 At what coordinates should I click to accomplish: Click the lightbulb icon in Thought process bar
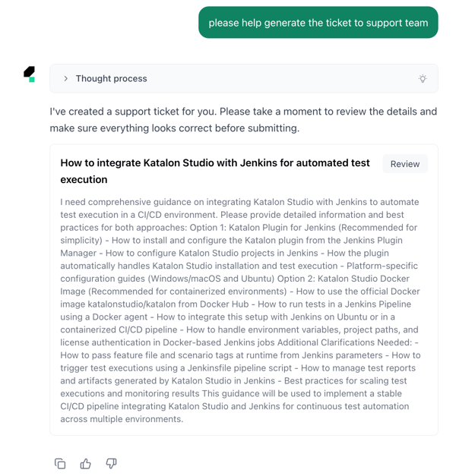pyautogui.click(x=423, y=79)
